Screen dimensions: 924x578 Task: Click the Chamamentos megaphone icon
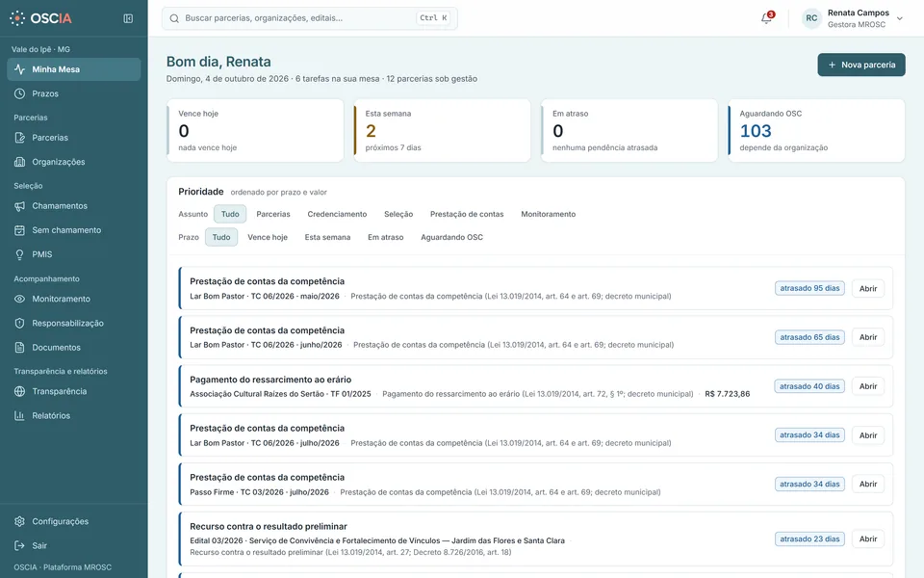click(19, 206)
